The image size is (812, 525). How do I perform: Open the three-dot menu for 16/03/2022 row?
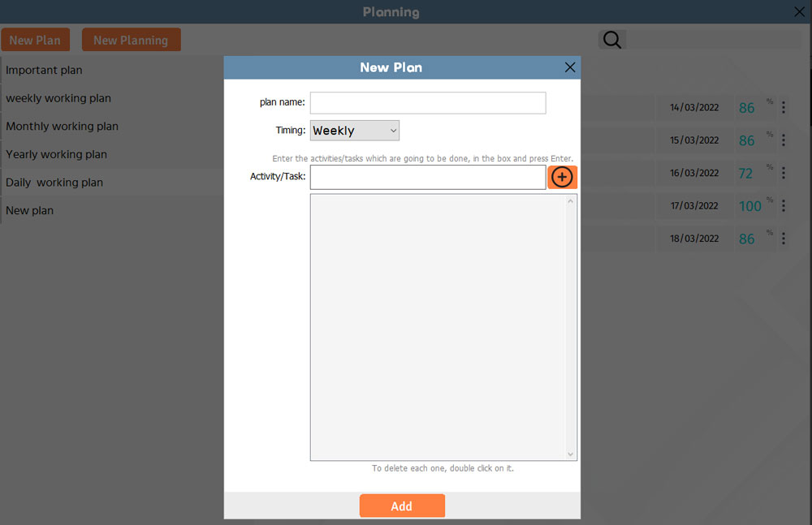point(784,172)
